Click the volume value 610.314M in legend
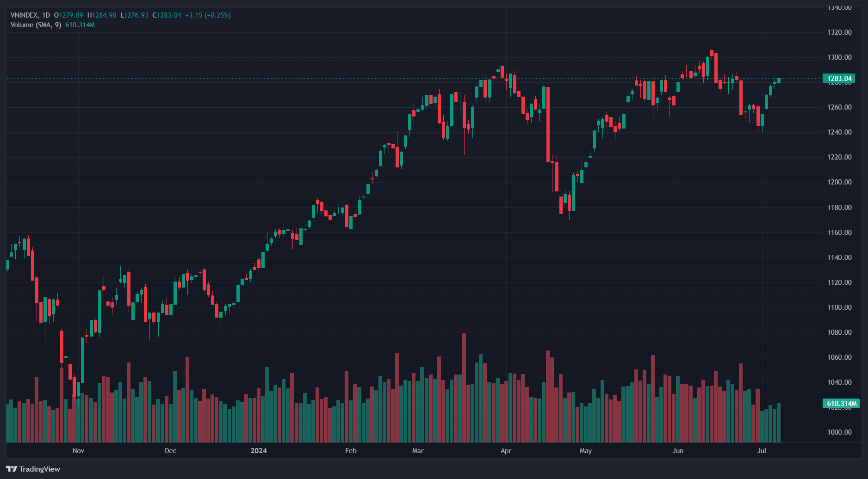The width and height of the screenshot is (868, 479). [x=80, y=25]
